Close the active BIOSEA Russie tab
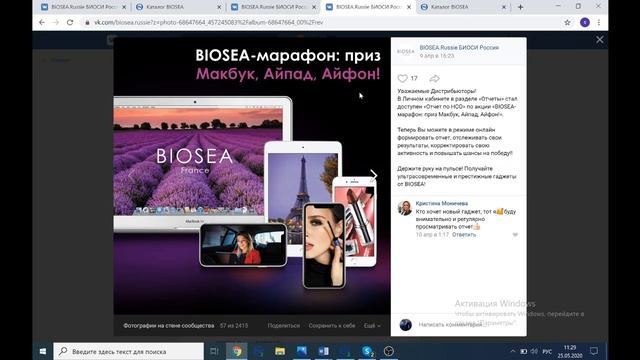 tap(409, 7)
